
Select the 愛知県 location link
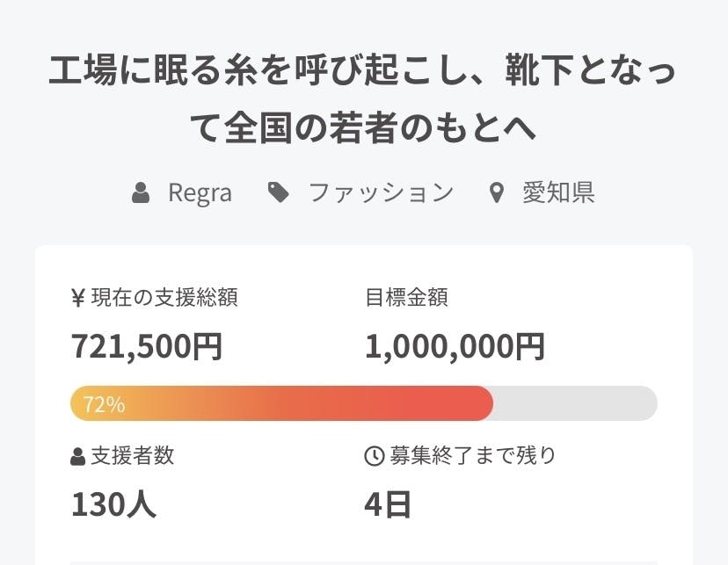tap(558, 193)
